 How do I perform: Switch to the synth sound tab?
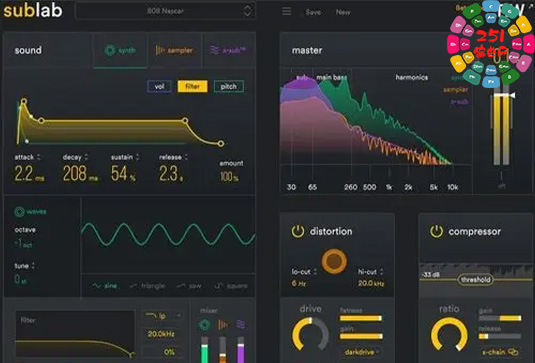(120, 50)
